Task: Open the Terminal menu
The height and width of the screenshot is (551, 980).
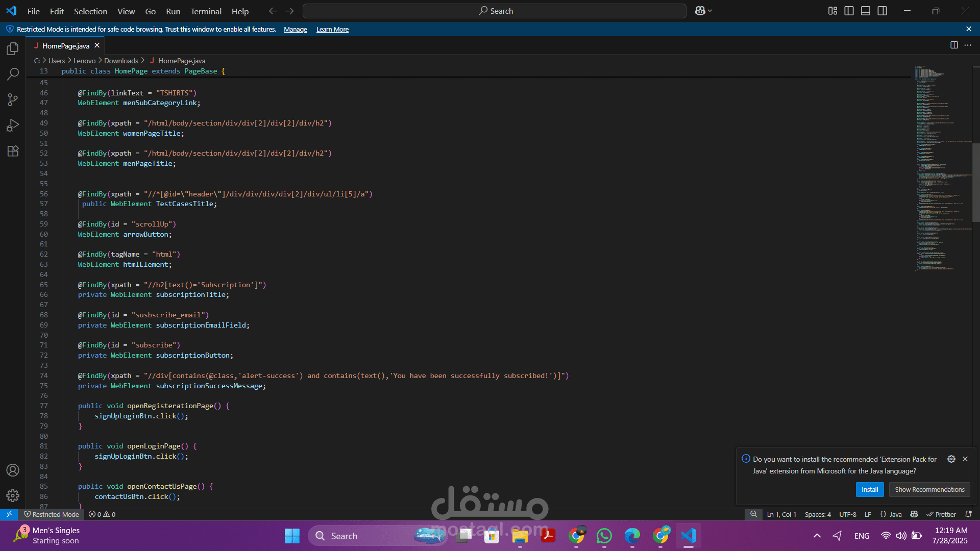Action: point(206,11)
